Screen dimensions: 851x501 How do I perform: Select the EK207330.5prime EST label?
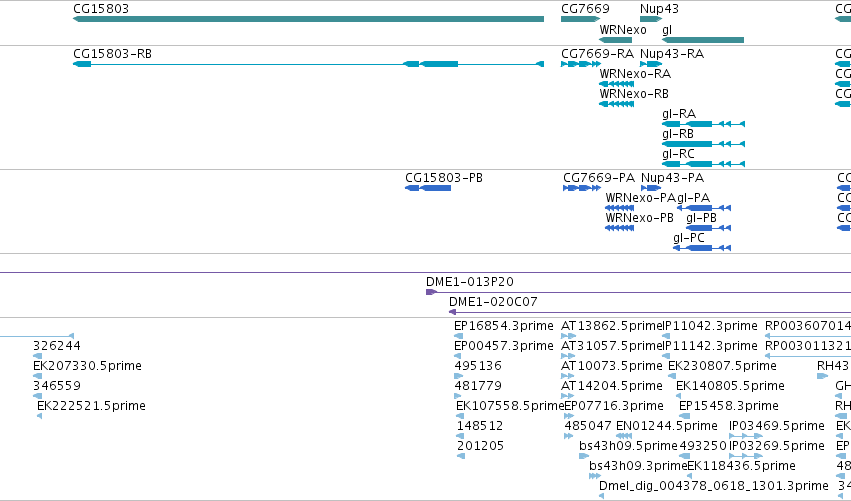pyautogui.click(x=87, y=366)
